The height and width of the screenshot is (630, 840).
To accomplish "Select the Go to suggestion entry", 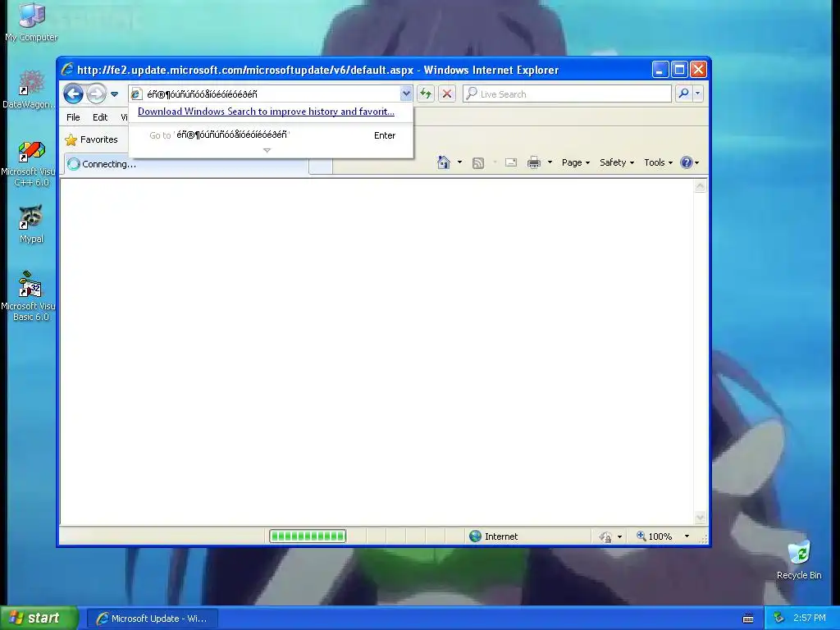I will tap(271, 135).
